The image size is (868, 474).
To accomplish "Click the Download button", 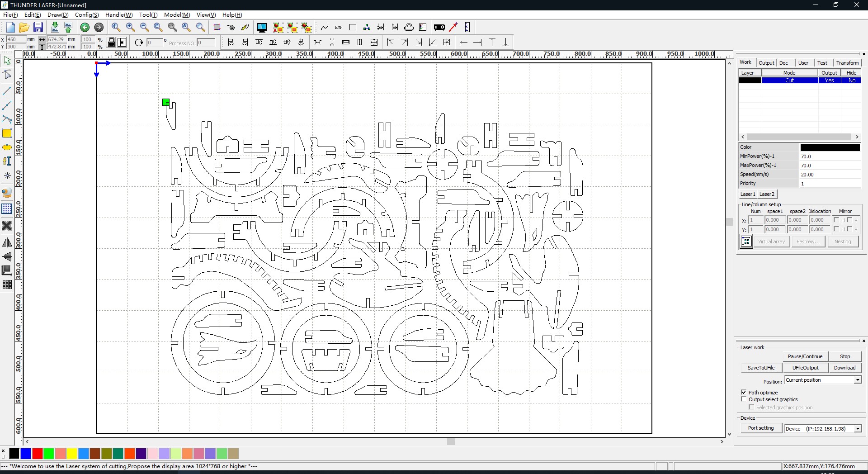I will click(844, 368).
